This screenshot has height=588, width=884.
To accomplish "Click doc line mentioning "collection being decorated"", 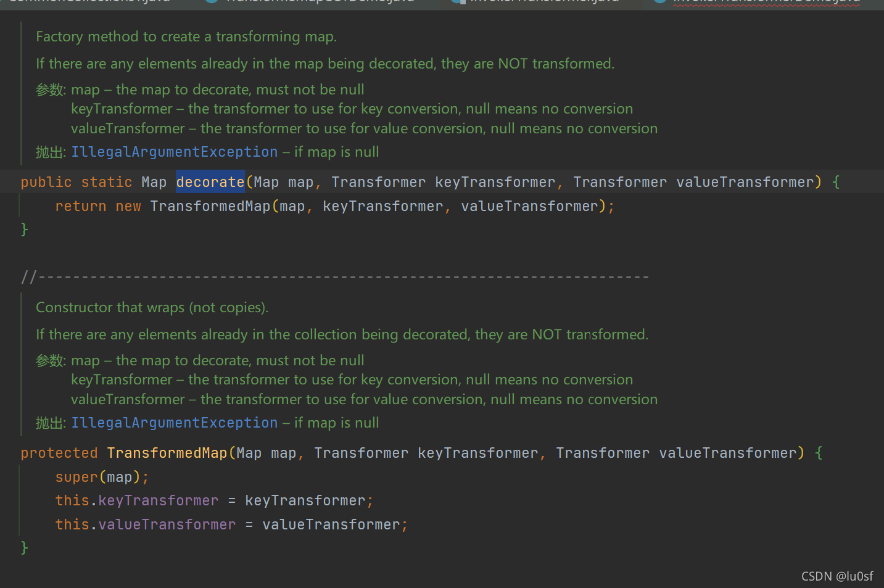I will coord(342,334).
